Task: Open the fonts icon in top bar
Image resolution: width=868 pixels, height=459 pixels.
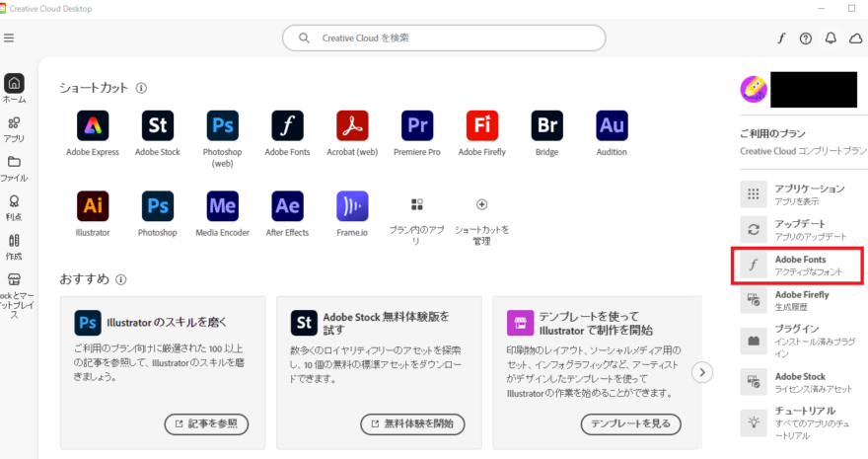Action: point(781,38)
